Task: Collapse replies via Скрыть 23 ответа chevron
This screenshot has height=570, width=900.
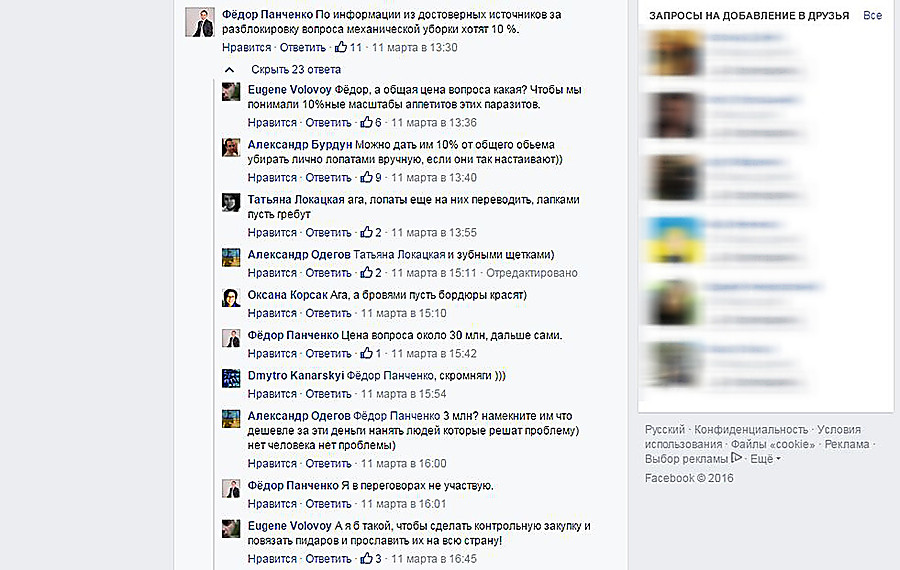Action: [x=230, y=69]
